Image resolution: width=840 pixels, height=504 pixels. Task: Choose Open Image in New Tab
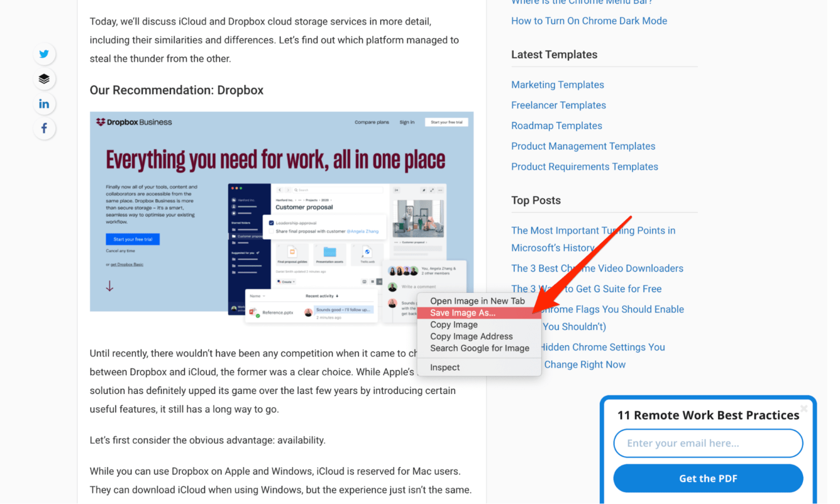[478, 301]
